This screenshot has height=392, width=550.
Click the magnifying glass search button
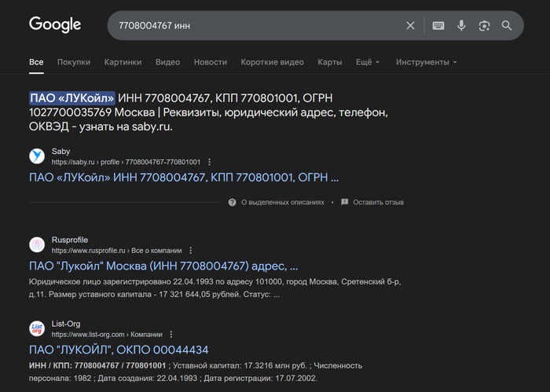[x=507, y=26]
